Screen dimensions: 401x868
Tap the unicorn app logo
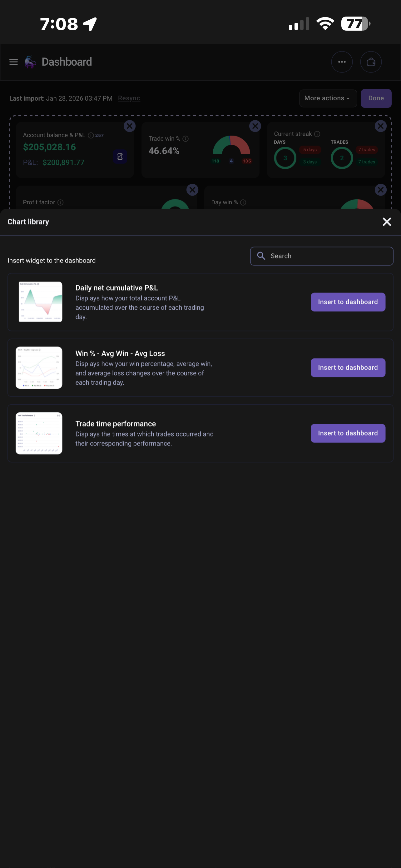(x=31, y=62)
